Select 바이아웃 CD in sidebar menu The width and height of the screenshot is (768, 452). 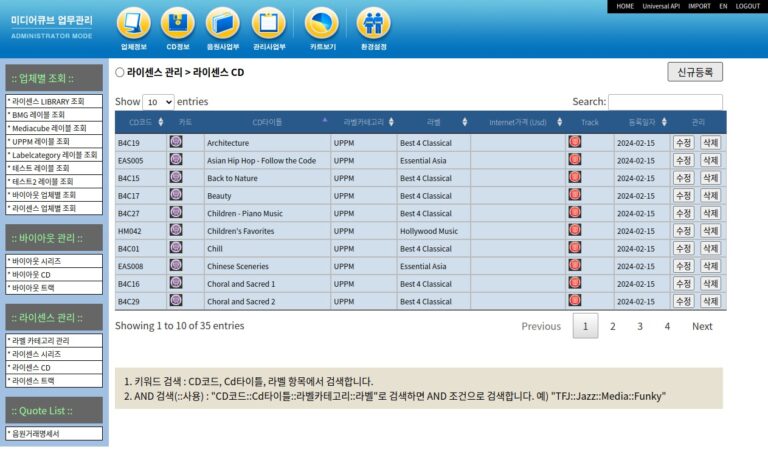tap(54, 274)
